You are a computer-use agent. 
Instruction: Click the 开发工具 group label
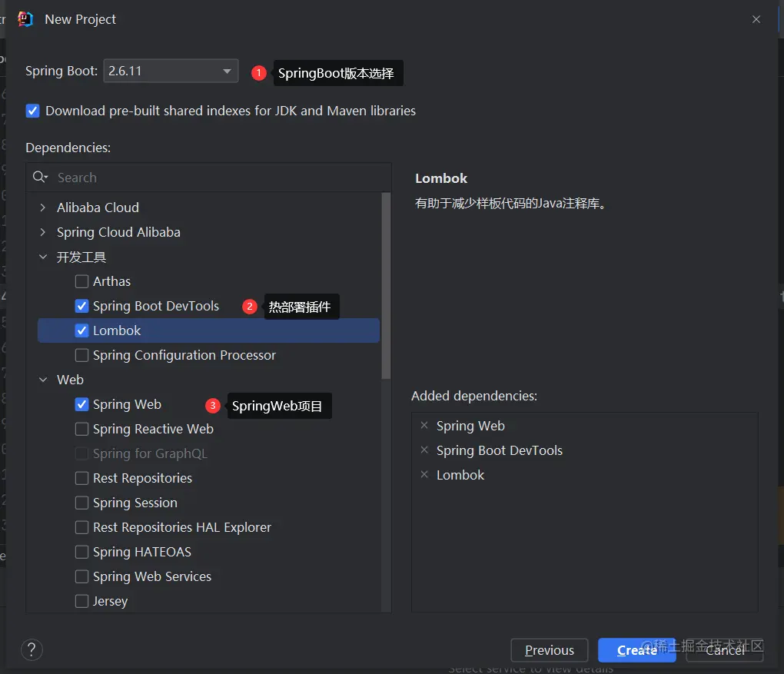pos(81,257)
